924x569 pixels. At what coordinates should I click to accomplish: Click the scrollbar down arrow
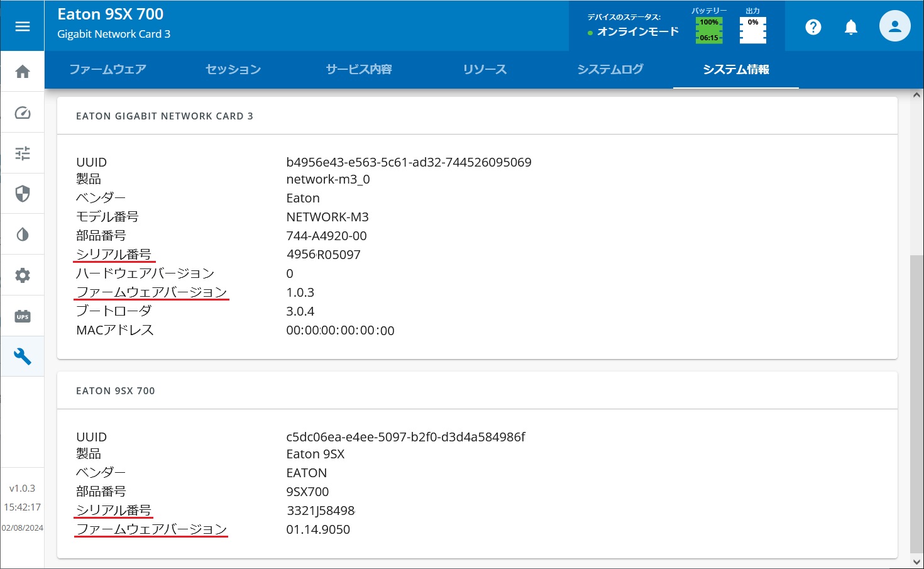pyautogui.click(x=916, y=562)
